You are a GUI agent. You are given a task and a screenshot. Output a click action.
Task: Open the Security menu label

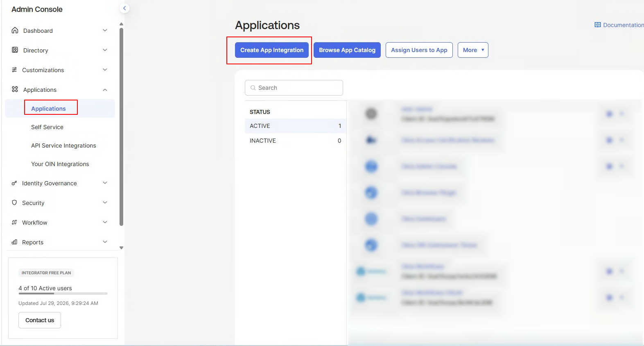pyautogui.click(x=33, y=203)
